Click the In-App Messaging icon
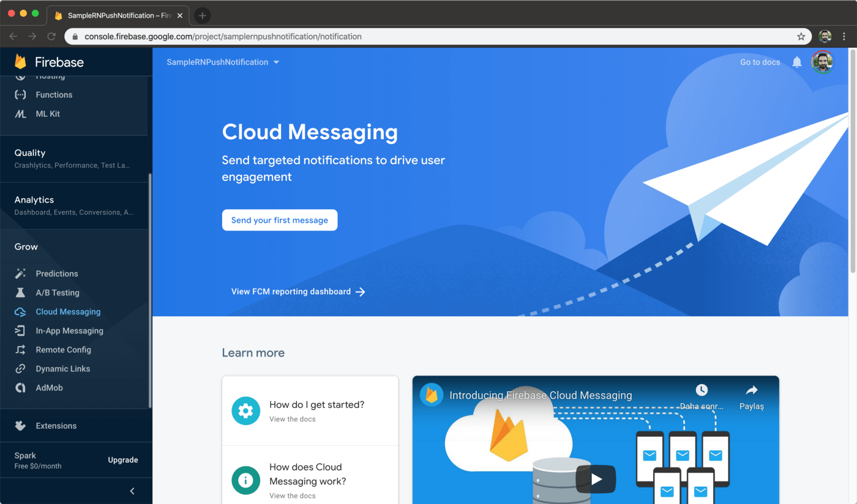This screenshot has width=857, height=504. point(20,331)
